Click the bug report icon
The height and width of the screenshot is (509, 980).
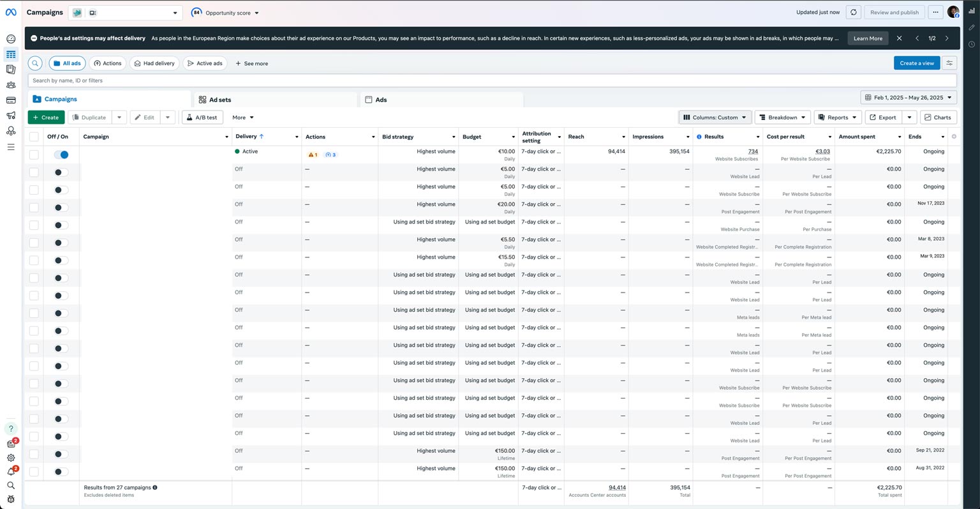(x=11, y=499)
